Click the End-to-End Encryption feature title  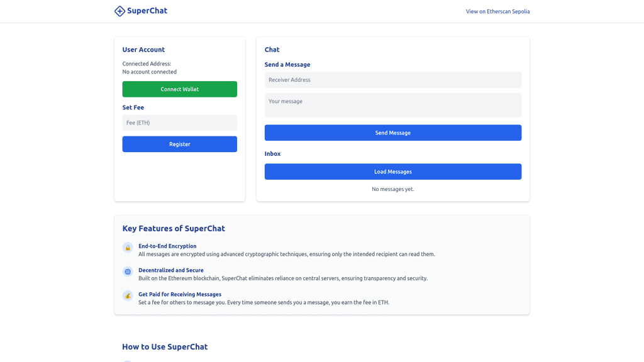click(167, 246)
